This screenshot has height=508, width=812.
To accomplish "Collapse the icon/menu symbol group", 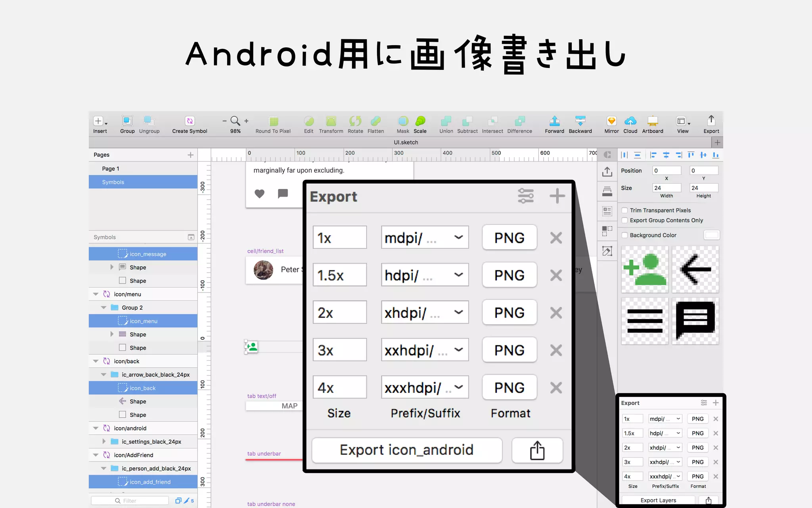I will [x=96, y=294].
